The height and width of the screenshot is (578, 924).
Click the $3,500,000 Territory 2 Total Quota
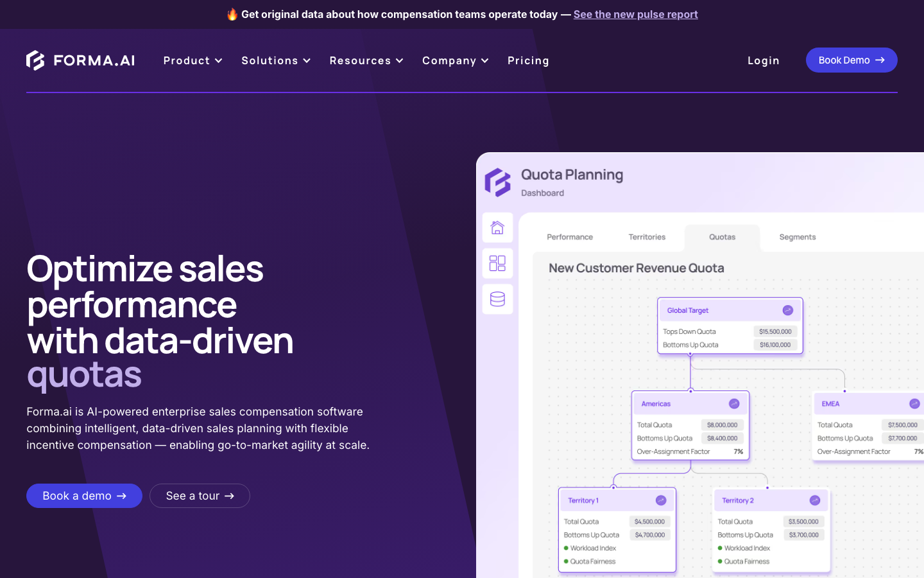pos(803,521)
